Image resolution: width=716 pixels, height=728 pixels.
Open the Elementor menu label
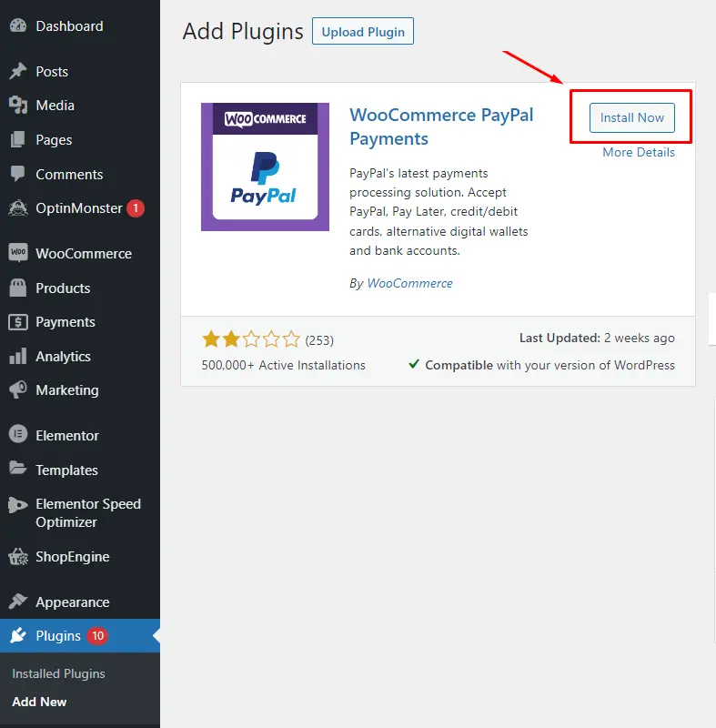point(67,436)
